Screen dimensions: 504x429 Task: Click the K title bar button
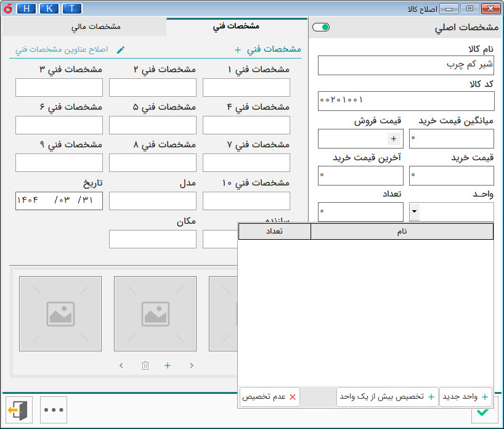coord(49,9)
